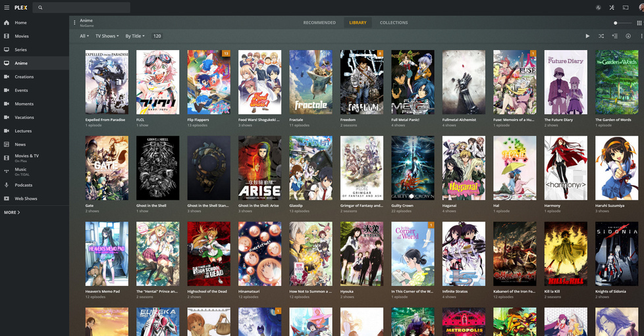The width and height of the screenshot is (644, 336).
Task: Open the Events library
Action: point(34,90)
